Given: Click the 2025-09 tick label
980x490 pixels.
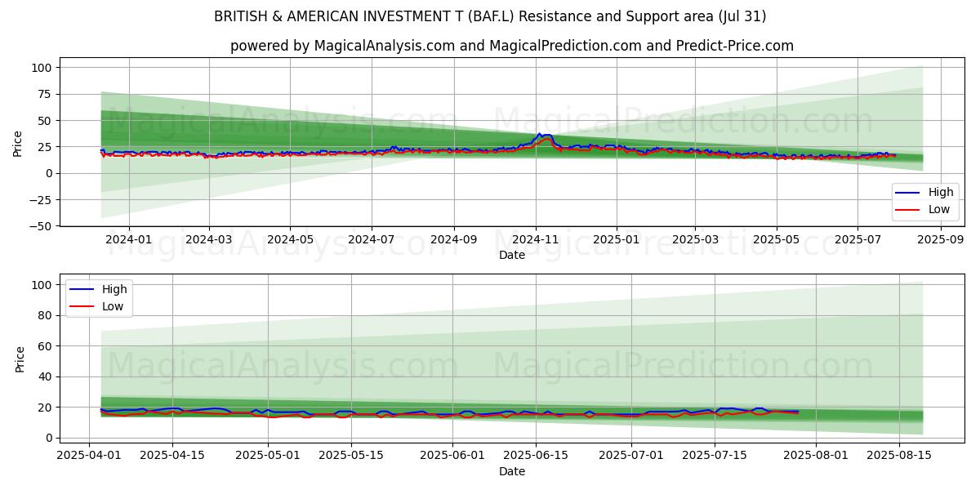Looking at the screenshot, I should 941,239.
